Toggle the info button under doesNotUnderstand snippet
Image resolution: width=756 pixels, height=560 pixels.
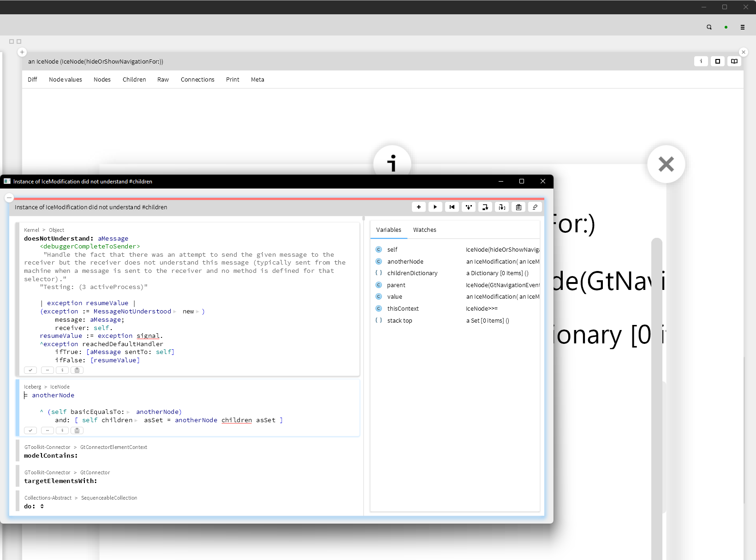[62, 370]
